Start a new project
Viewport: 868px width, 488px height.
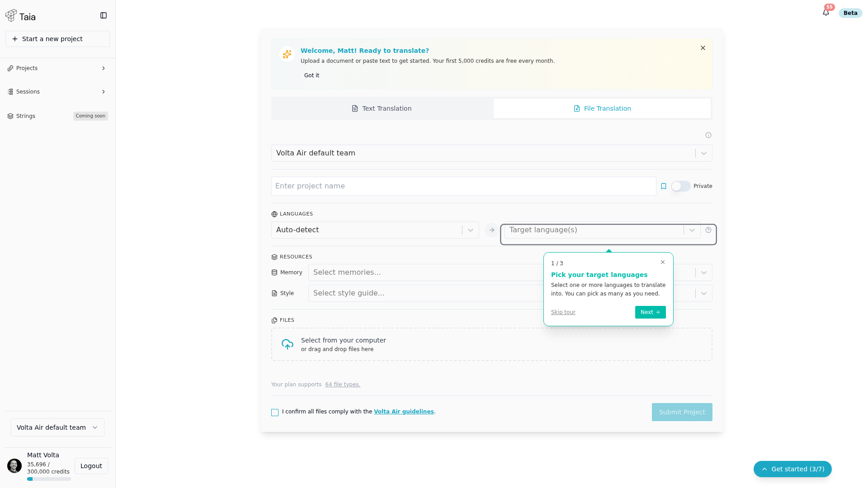[57, 39]
